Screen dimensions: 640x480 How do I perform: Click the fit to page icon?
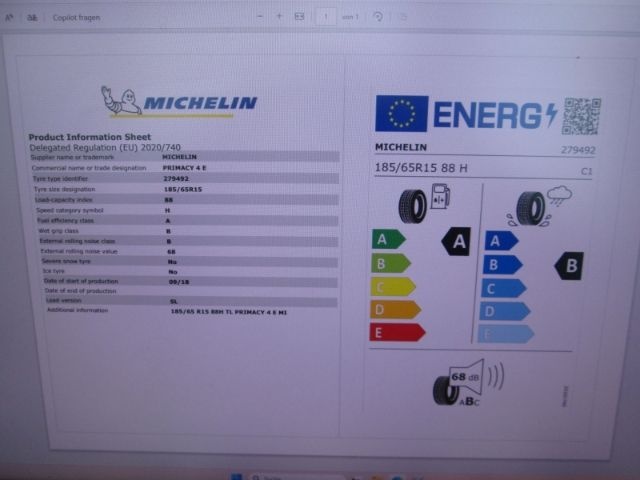[x=299, y=17]
